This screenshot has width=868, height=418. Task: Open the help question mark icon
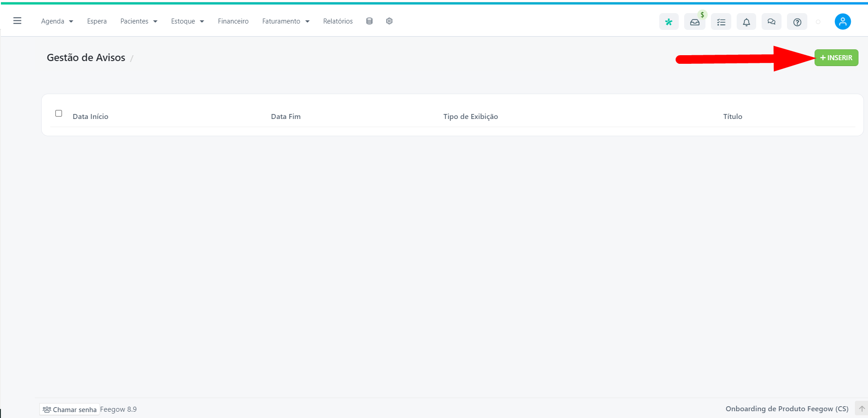797,22
